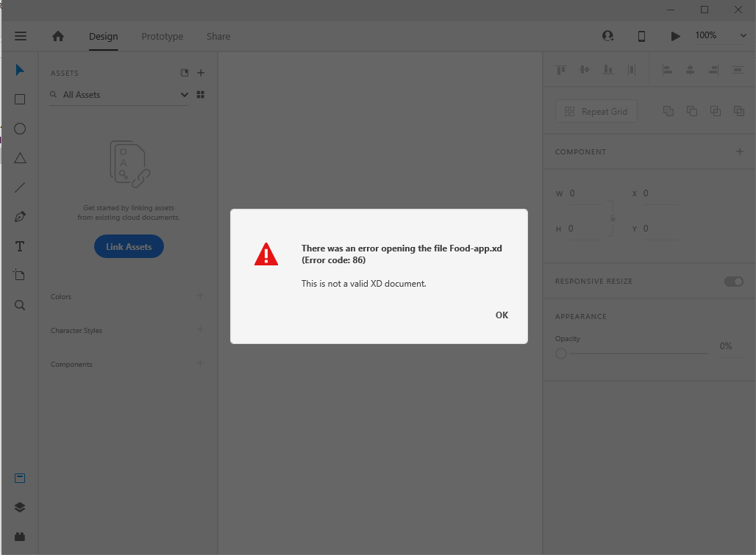The image size is (756, 555).
Task: Start desktop preview play button
Action: pyautogui.click(x=676, y=36)
